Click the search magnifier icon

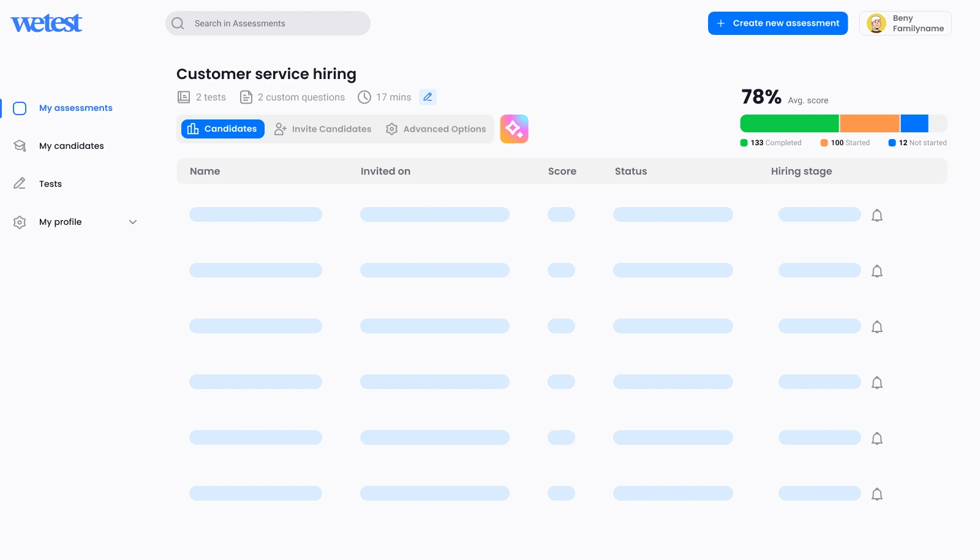[x=178, y=23]
